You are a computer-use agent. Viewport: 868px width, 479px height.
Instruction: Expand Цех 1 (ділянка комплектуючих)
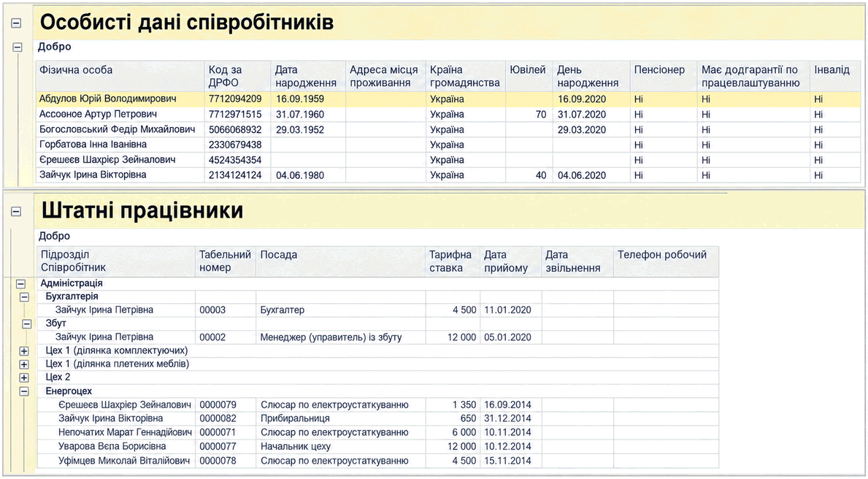pos(24,351)
